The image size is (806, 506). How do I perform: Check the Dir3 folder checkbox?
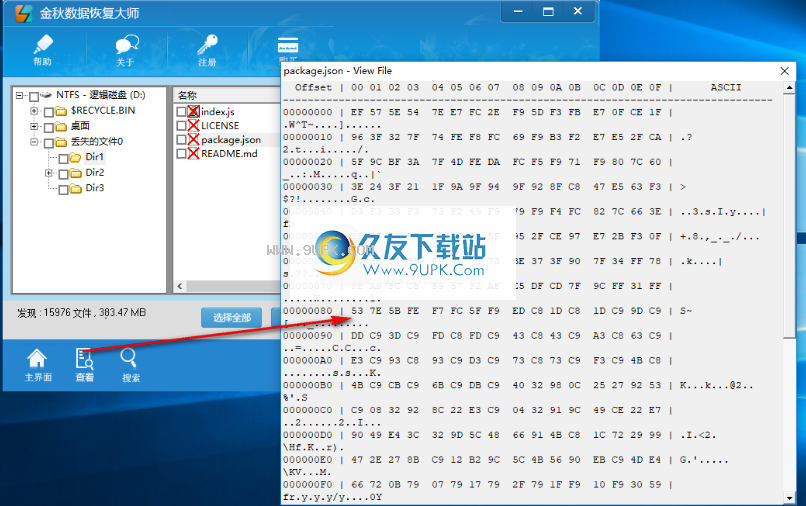[x=63, y=189]
